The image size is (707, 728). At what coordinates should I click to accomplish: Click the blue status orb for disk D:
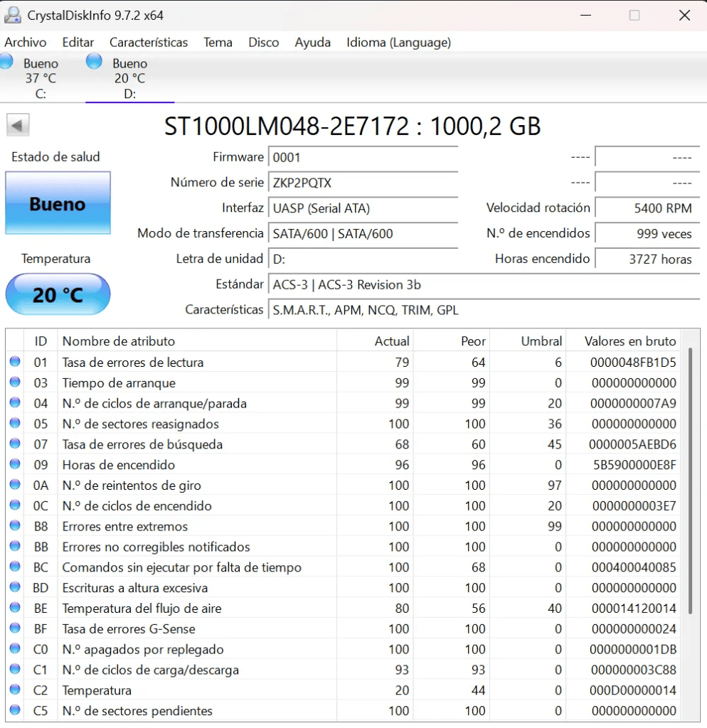[94, 61]
